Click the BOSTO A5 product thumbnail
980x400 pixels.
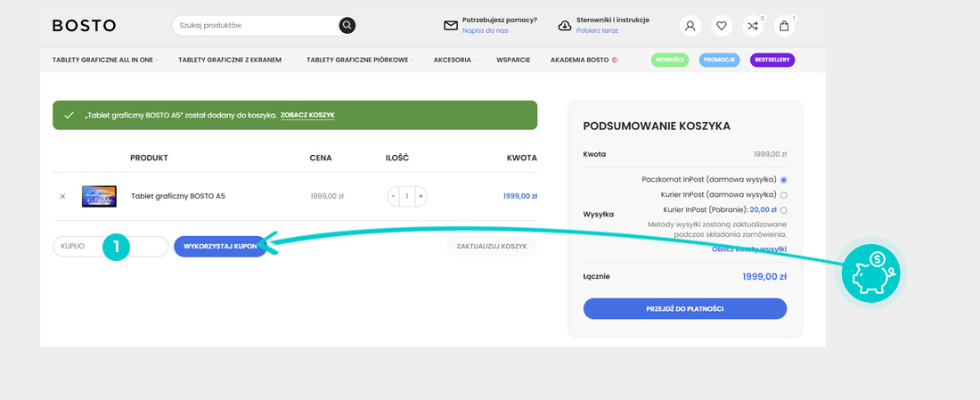(99, 196)
